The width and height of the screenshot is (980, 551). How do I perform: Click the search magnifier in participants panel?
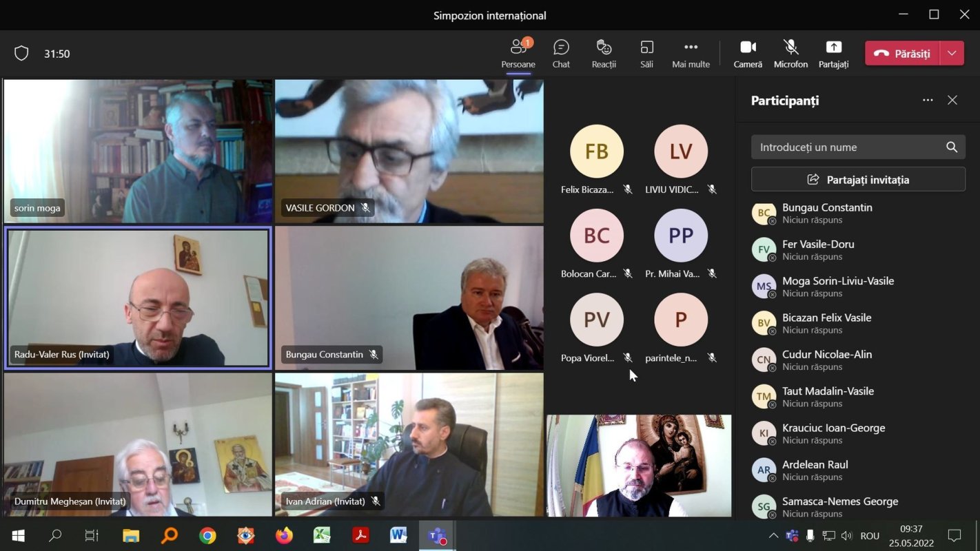pyautogui.click(x=952, y=147)
